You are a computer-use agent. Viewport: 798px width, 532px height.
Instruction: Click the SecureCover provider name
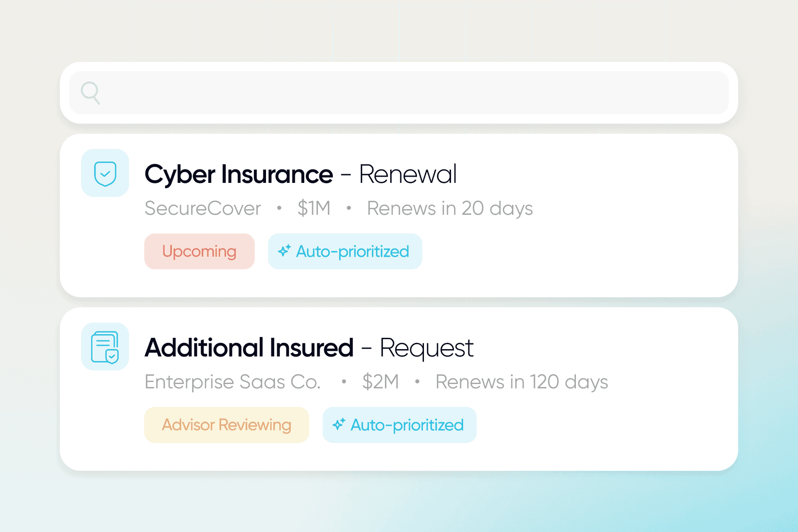pos(203,208)
